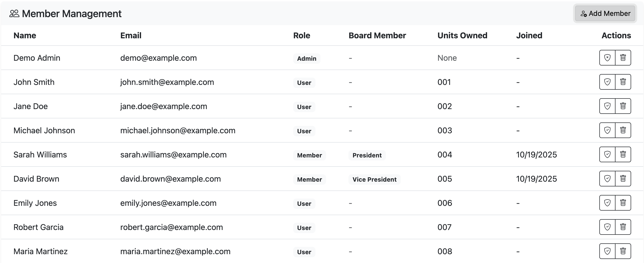Screen dimensions: 644x263
Task: Delete Demo Admin using trash icon
Action: pos(623,58)
